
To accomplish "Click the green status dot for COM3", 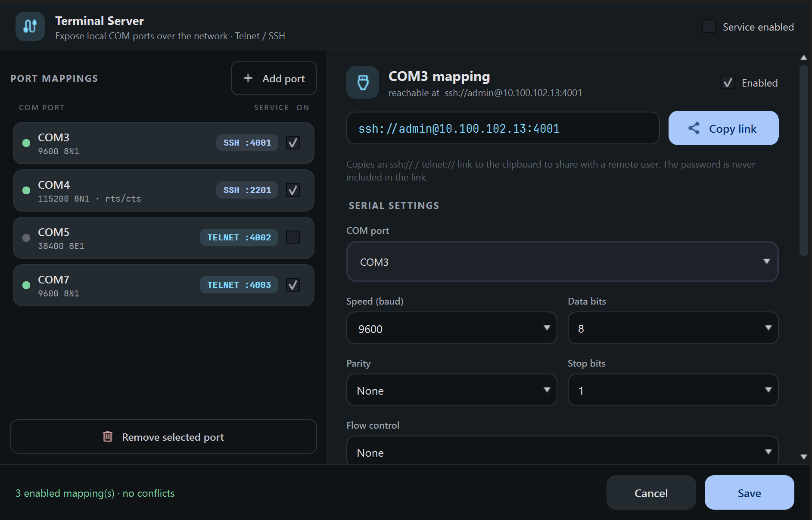I will pyautogui.click(x=26, y=143).
